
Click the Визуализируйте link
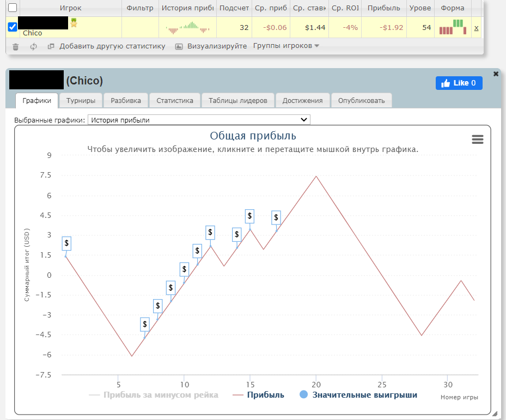tap(217, 46)
